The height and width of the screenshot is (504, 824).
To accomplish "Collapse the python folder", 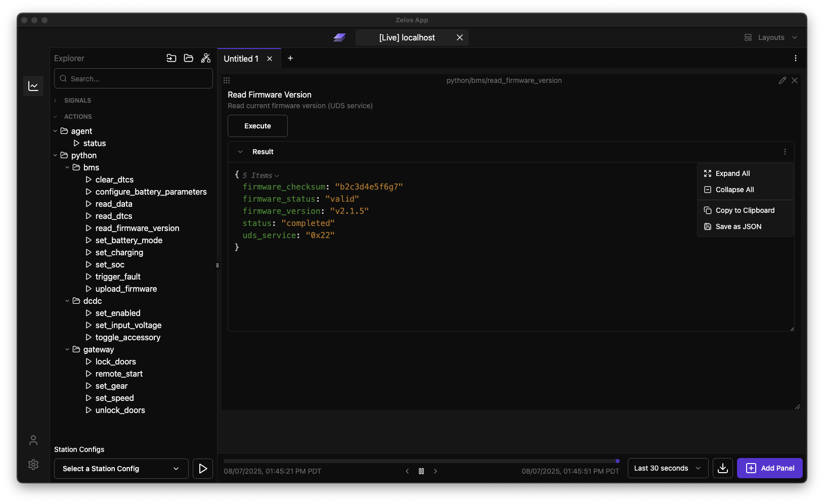I will coord(55,155).
